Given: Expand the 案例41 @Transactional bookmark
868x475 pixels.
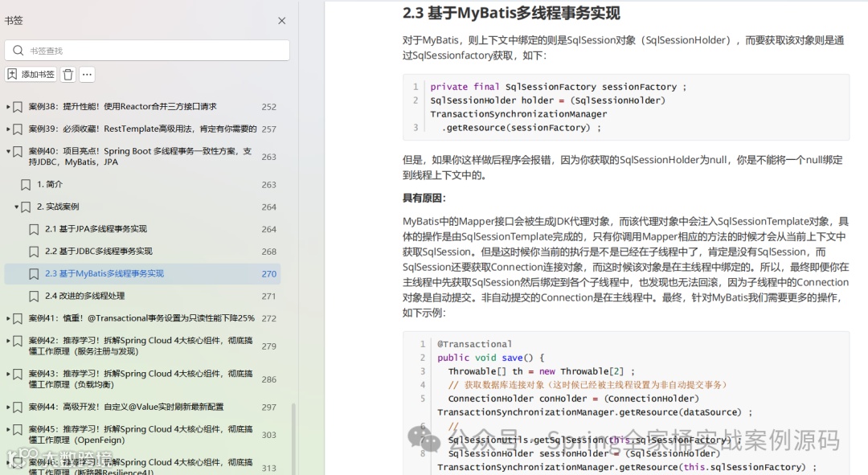Looking at the screenshot, I should [x=8, y=317].
